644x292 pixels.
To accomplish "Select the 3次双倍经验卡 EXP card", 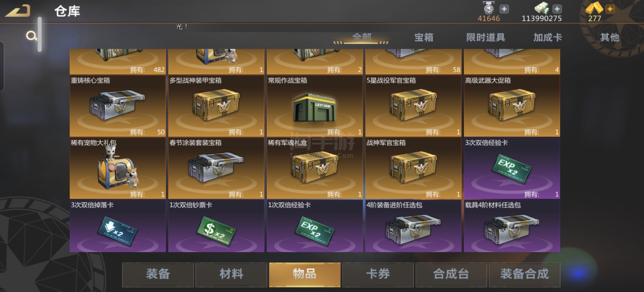I will [x=512, y=168].
